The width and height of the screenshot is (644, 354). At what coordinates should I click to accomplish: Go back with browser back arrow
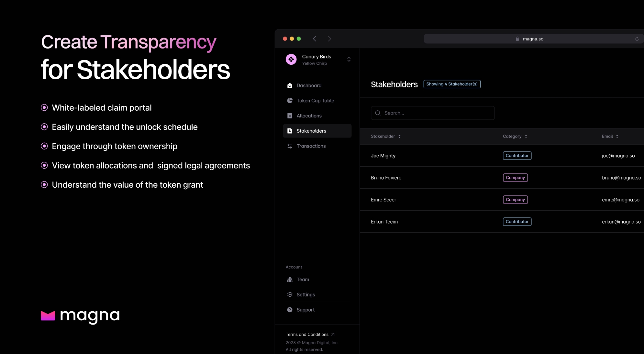(x=315, y=39)
